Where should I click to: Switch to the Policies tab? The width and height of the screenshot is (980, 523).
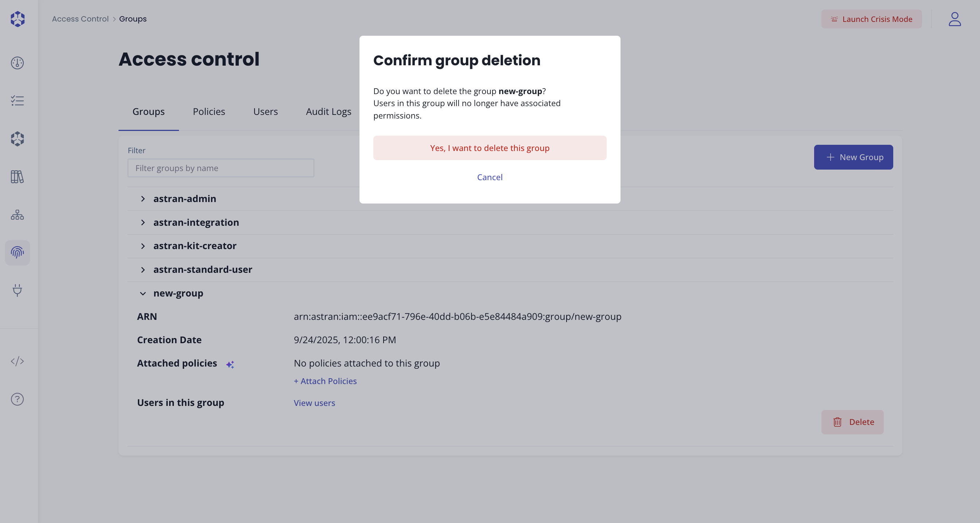coord(209,112)
